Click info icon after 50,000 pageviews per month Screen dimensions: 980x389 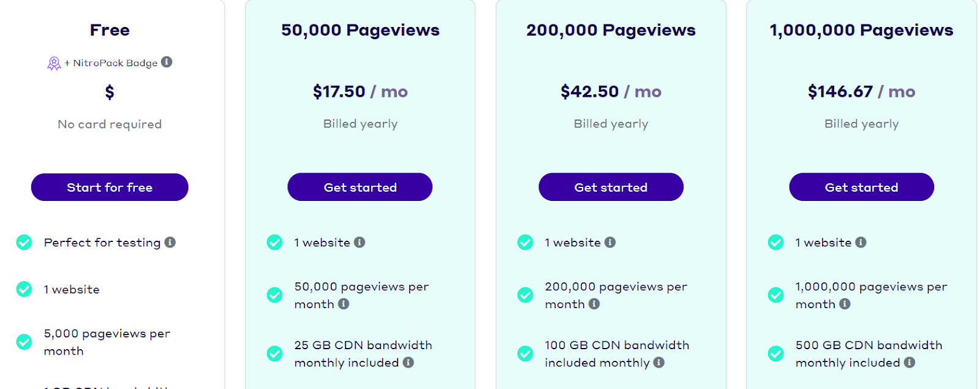coord(344,304)
